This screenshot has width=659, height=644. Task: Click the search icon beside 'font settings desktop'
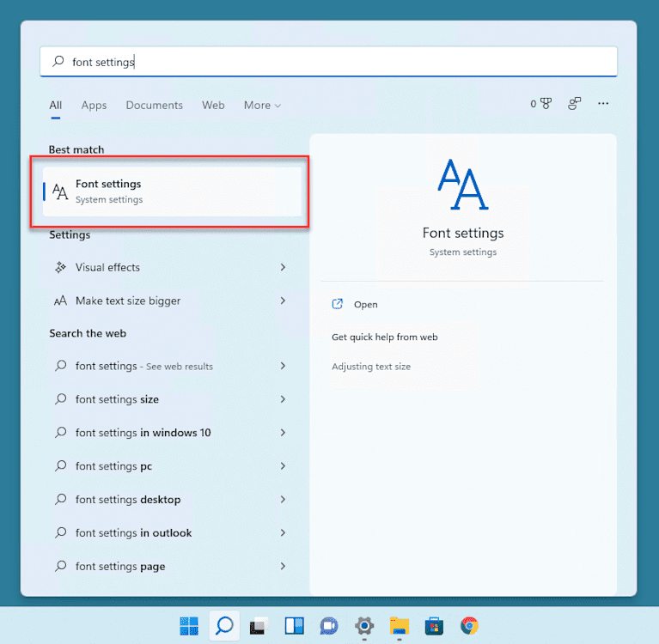tap(60, 499)
